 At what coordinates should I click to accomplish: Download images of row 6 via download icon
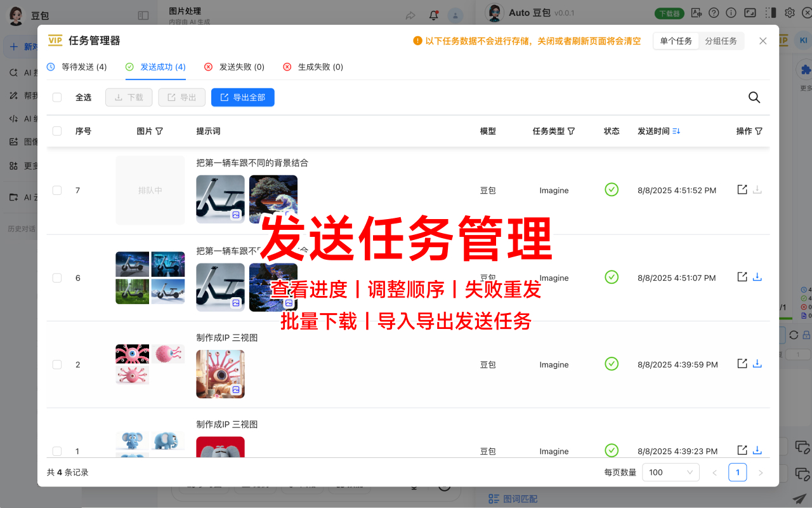[757, 276]
